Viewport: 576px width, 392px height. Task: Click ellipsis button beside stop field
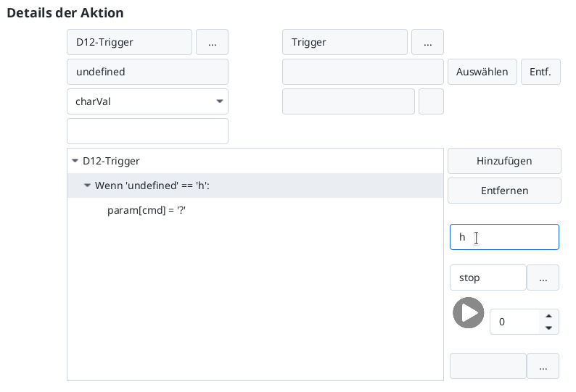tap(543, 278)
